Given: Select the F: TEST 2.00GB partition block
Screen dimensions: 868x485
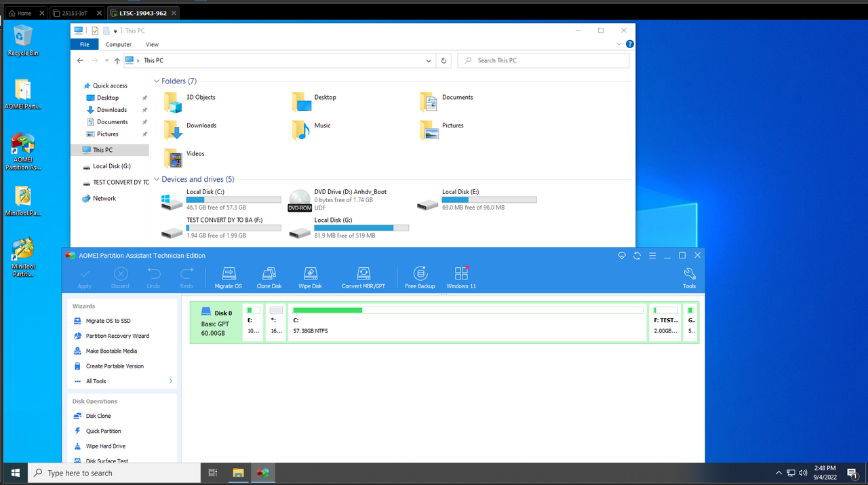Looking at the screenshot, I should pos(665,323).
